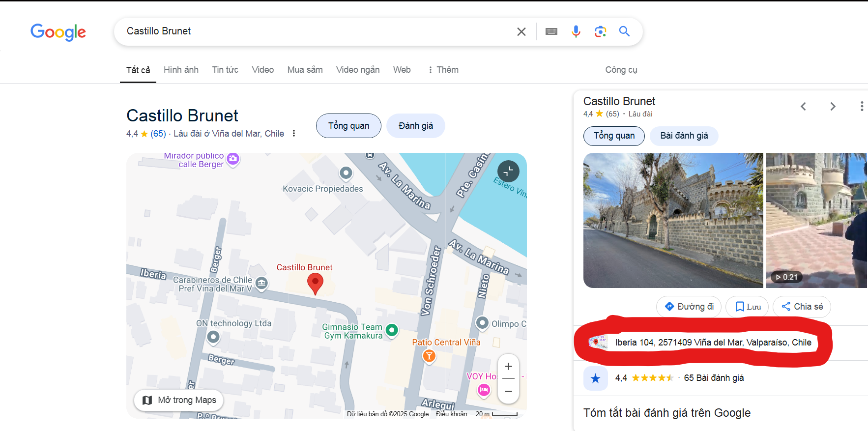This screenshot has height=431, width=868.
Task: Go to the next place with right chevron
Action: tap(833, 107)
